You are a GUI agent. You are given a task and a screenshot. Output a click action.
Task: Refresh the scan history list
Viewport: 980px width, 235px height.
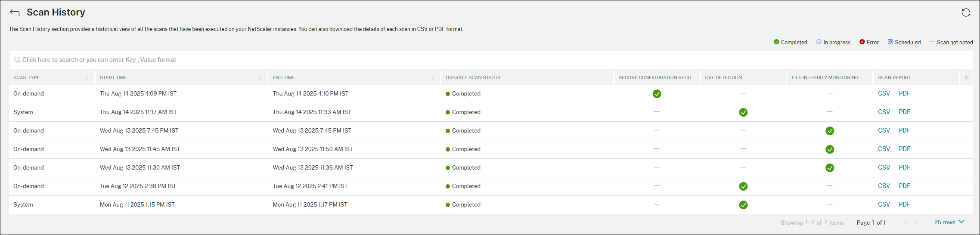[966, 12]
